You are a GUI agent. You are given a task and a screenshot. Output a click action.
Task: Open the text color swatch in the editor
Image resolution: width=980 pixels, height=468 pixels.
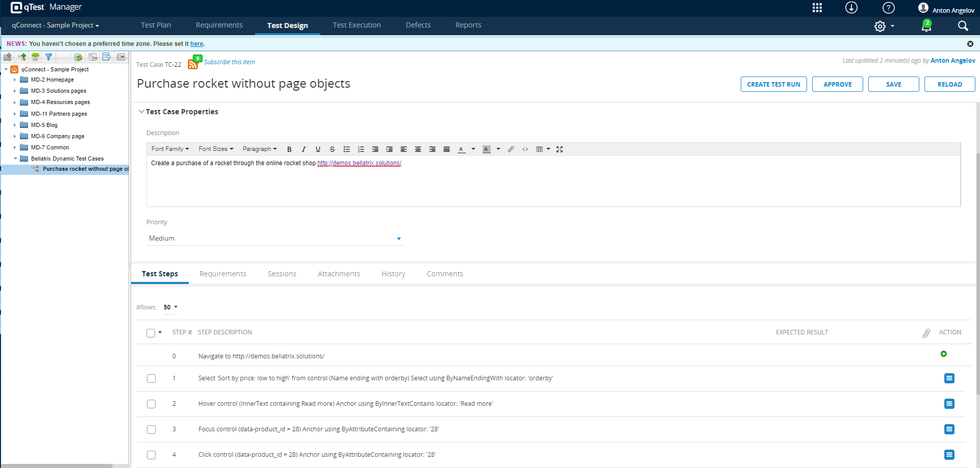tap(461, 149)
